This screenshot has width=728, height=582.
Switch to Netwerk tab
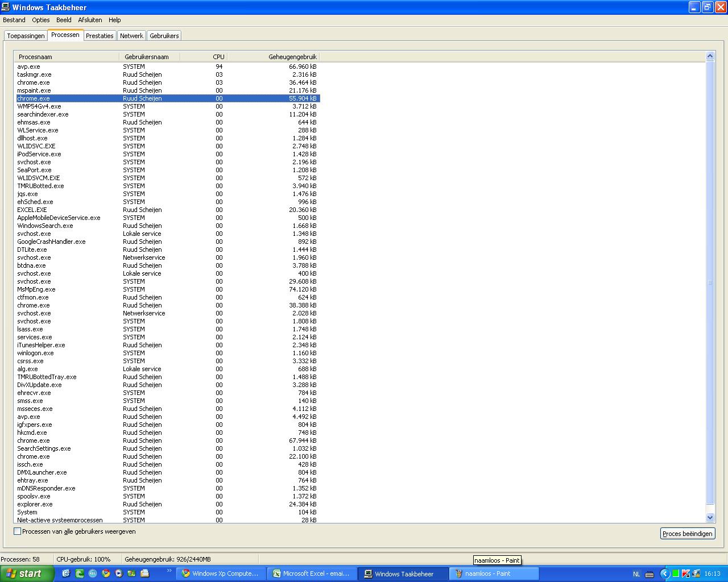[131, 36]
